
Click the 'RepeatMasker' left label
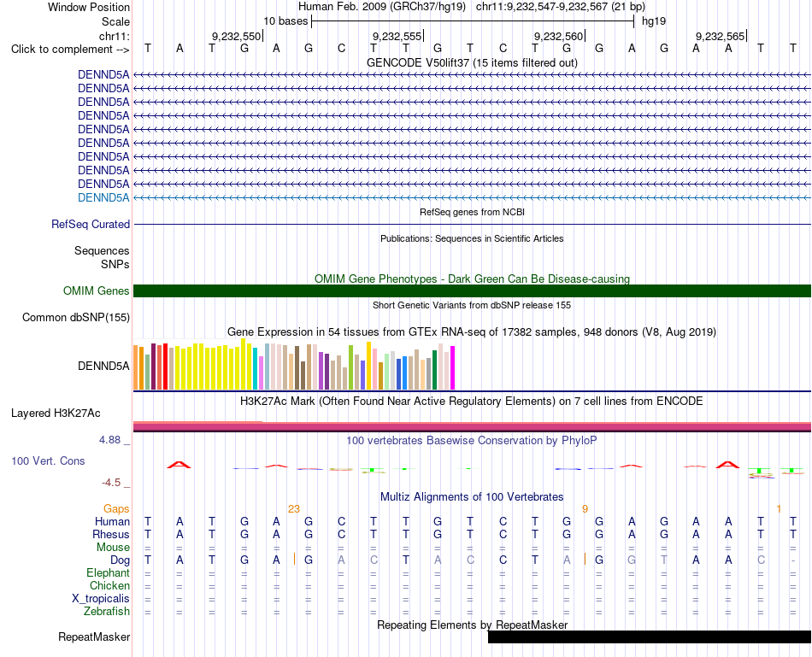(94, 636)
